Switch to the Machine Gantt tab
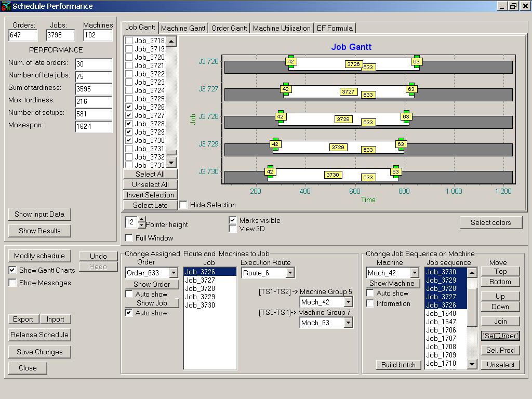 click(x=183, y=28)
